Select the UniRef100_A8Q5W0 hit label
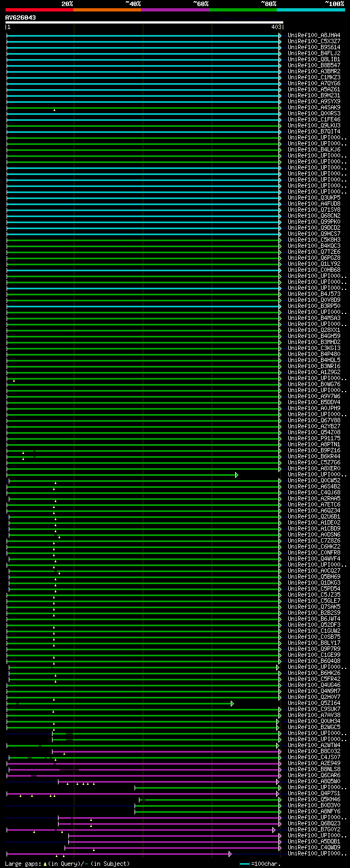This screenshot has width=350, height=868. tap(314, 782)
